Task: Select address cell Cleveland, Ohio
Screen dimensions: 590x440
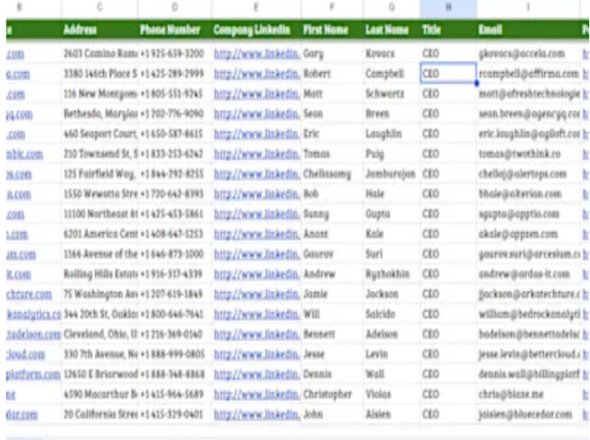Action: click(99, 334)
